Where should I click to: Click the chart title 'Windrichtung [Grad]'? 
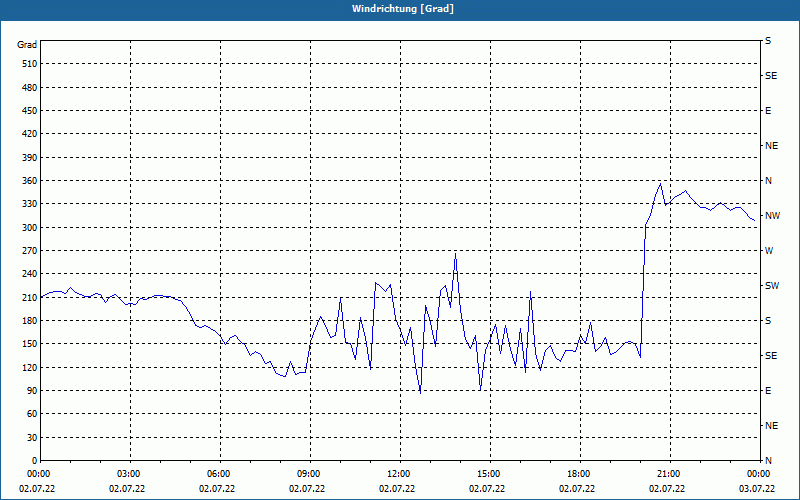point(403,9)
